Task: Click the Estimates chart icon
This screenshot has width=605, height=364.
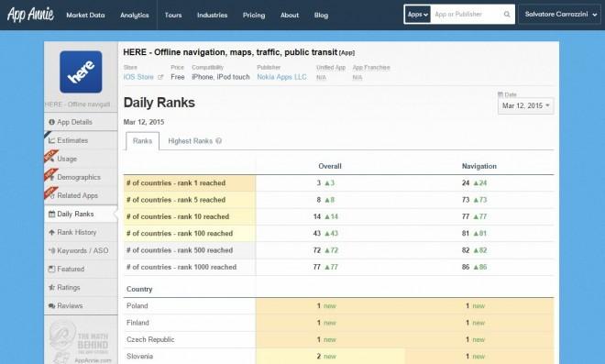Action: [x=51, y=140]
